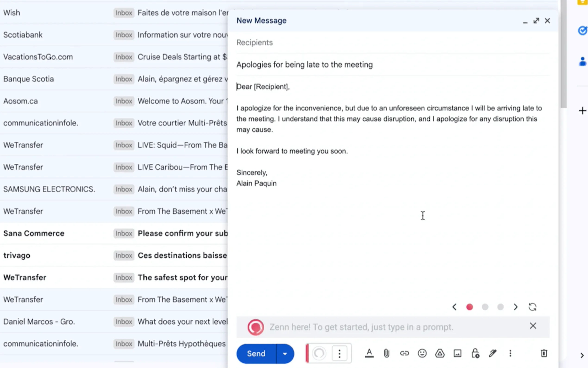Image resolution: width=588 pixels, height=368 pixels.
Task: Open the Send options dropdown arrow
Action: [x=285, y=354]
